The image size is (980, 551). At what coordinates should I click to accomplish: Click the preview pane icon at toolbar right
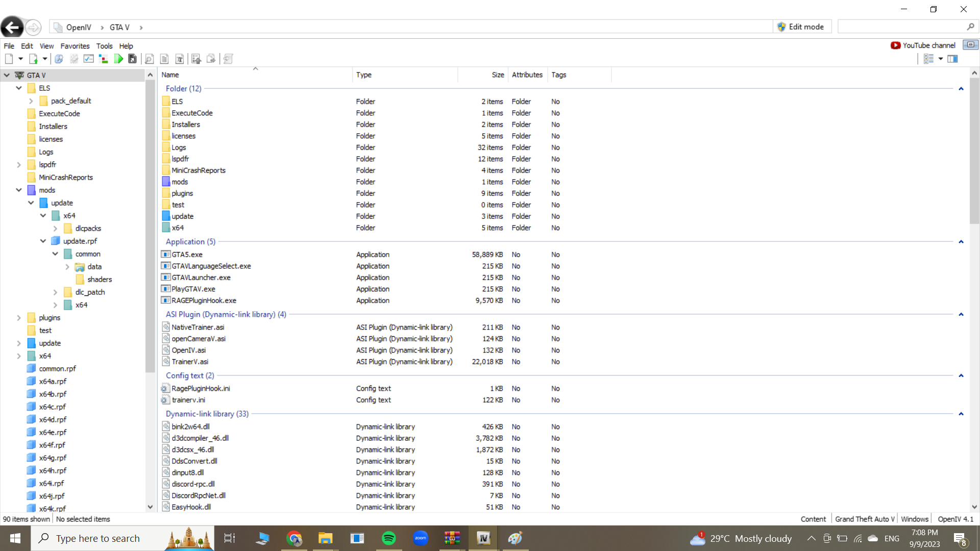(952, 59)
